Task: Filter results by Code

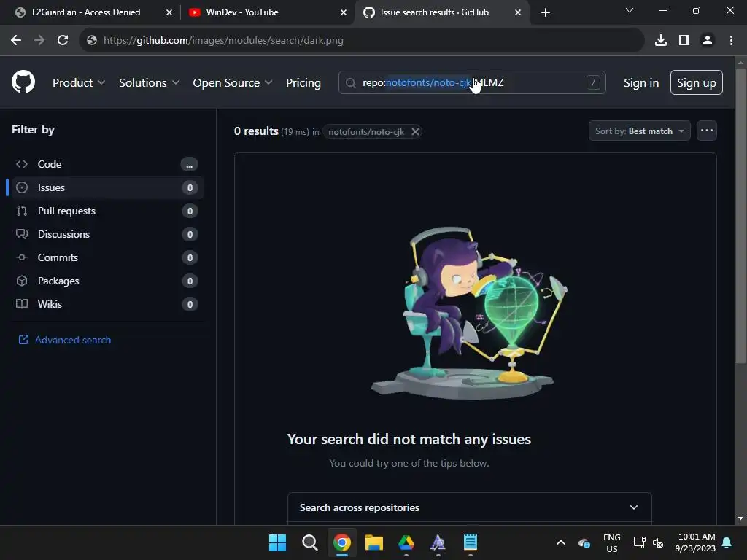Action: click(x=107, y=164)
